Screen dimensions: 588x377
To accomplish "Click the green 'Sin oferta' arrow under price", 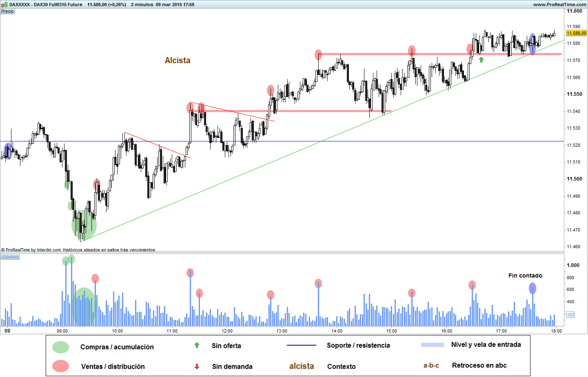I will (x=481, y=60).
